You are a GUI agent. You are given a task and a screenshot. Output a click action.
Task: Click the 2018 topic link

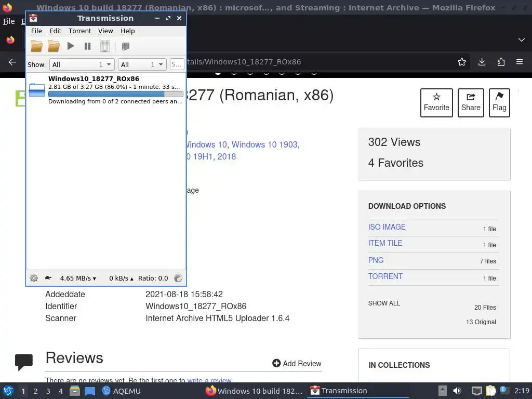pos(227,156)
